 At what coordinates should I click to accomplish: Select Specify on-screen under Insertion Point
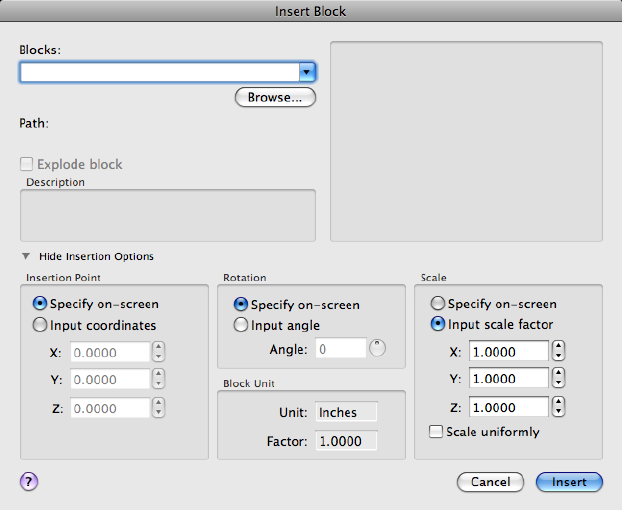(x=41, y=304)
